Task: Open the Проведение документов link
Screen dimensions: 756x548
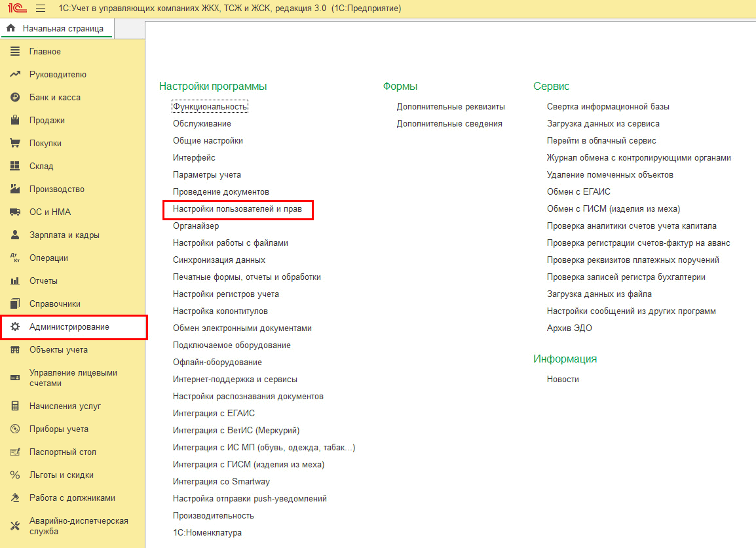Action: point(221,192)
